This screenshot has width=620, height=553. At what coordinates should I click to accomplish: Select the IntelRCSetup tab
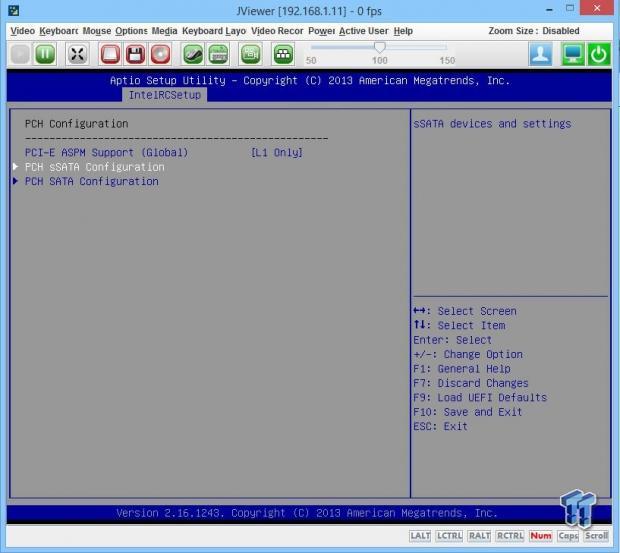pos(164,95)
